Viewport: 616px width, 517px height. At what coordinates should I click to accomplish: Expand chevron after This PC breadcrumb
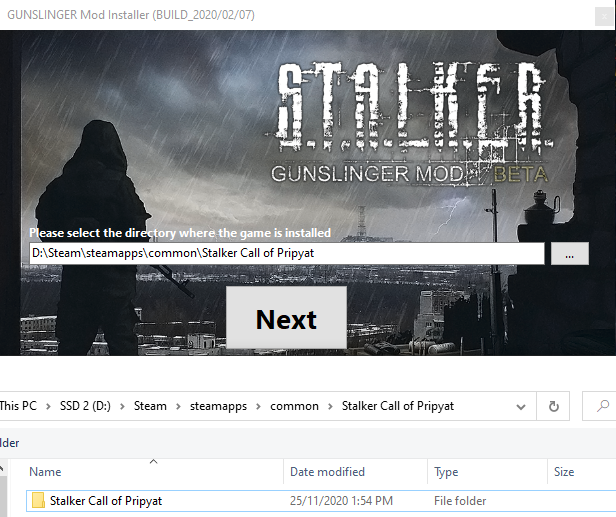coord(48,406)
